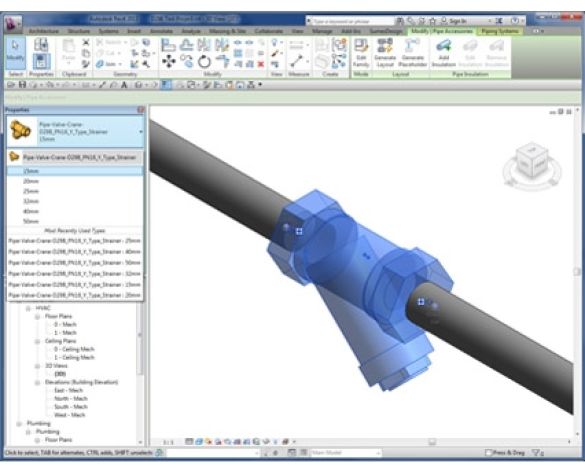Click Generate Placeholder
Viewport: 585px width, 471px height.
click(412, 53)
